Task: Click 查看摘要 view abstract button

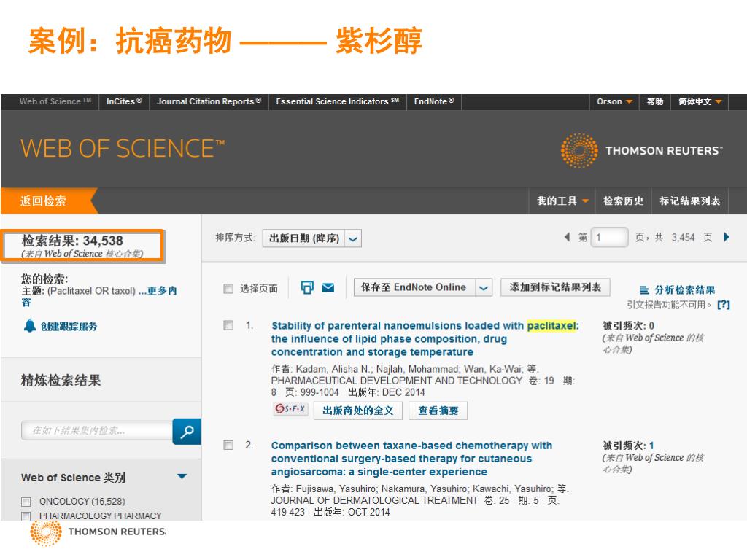Action: point(438,411)
